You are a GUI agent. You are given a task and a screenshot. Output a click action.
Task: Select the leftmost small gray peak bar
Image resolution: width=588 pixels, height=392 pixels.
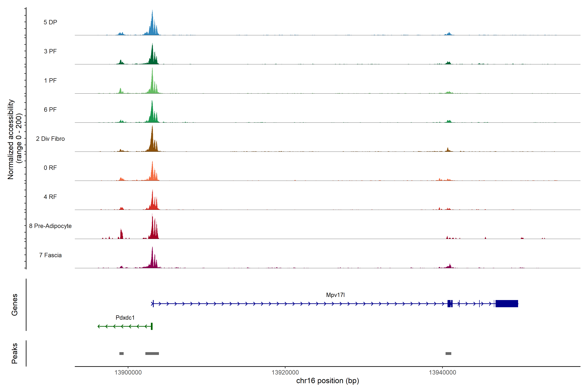pyautogui.click(x=122, y=353)
